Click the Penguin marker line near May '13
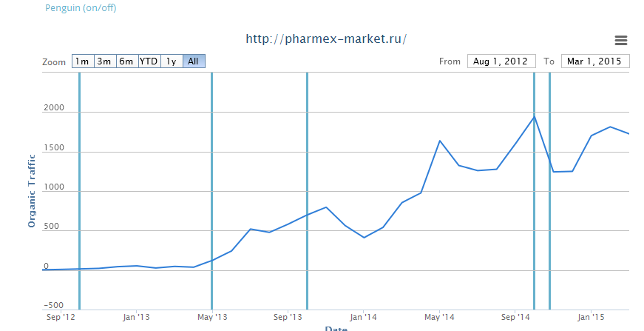The image size is (644, 331). (212, 185)
